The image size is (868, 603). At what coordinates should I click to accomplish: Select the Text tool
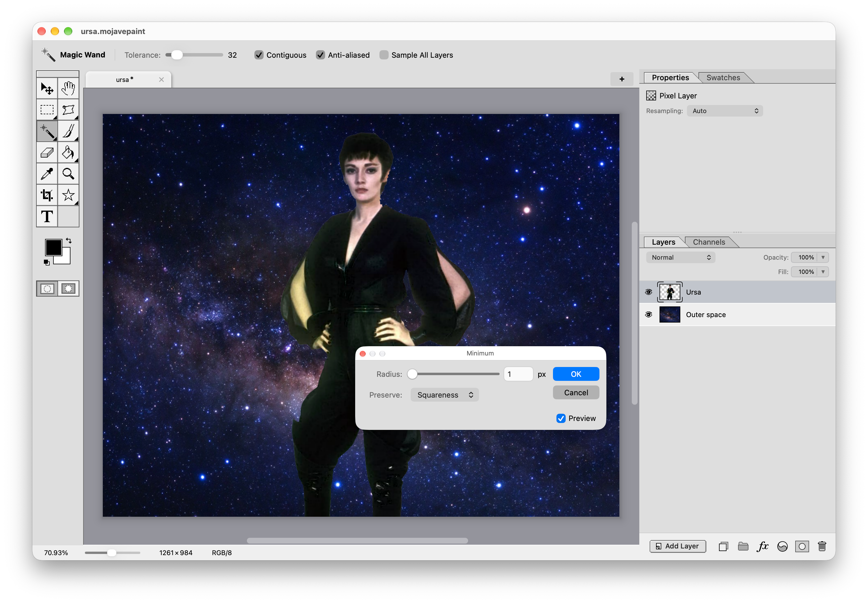coord(47,216)
